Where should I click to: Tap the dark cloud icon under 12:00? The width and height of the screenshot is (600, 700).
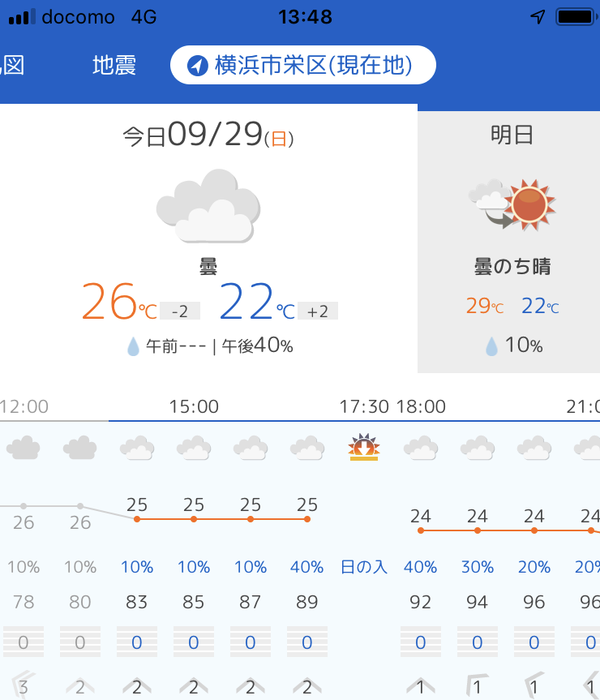24,448
